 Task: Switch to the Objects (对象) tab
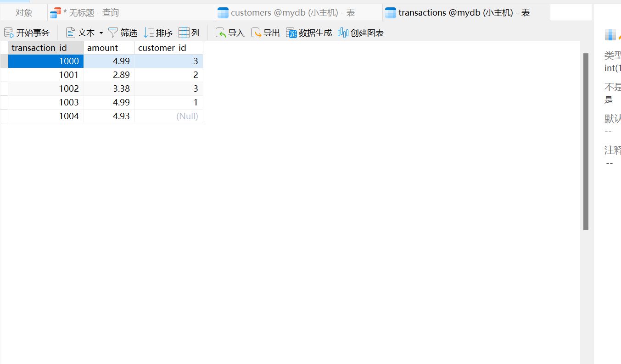click(24, 13)
